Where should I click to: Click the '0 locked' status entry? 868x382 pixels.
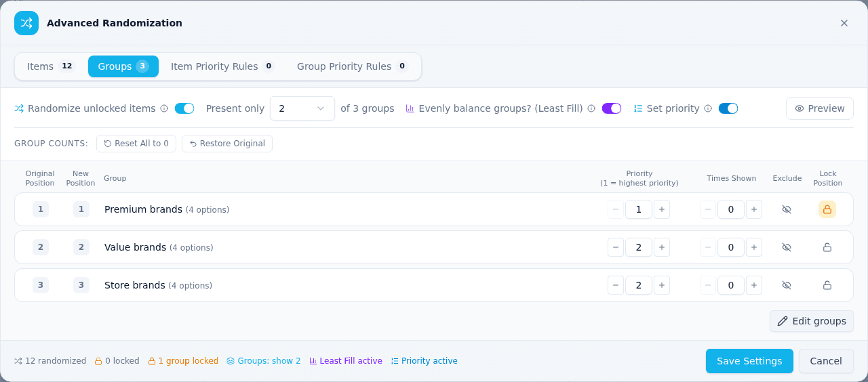coord(117,361)
